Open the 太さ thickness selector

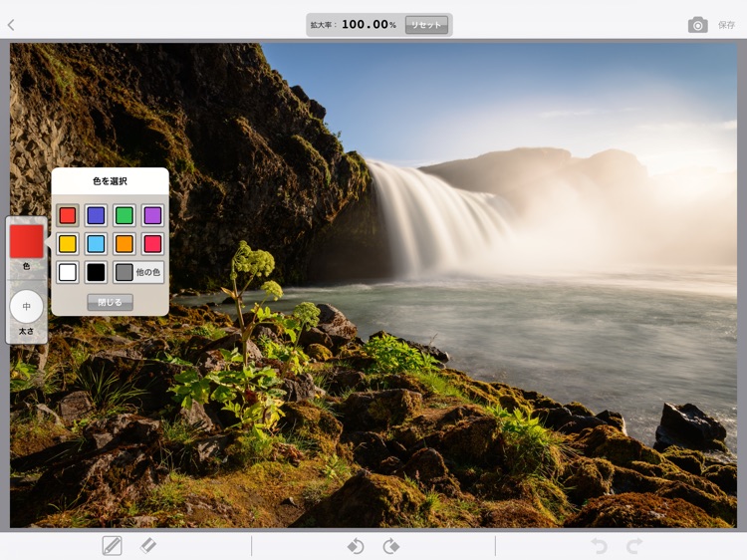[x=27, y=307]
